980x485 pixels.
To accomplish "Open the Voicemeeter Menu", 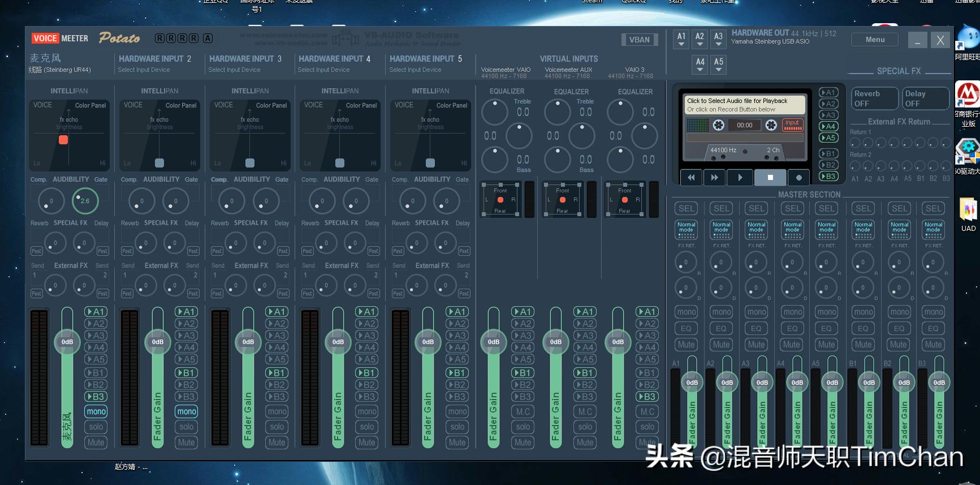I will coord(875,40).
